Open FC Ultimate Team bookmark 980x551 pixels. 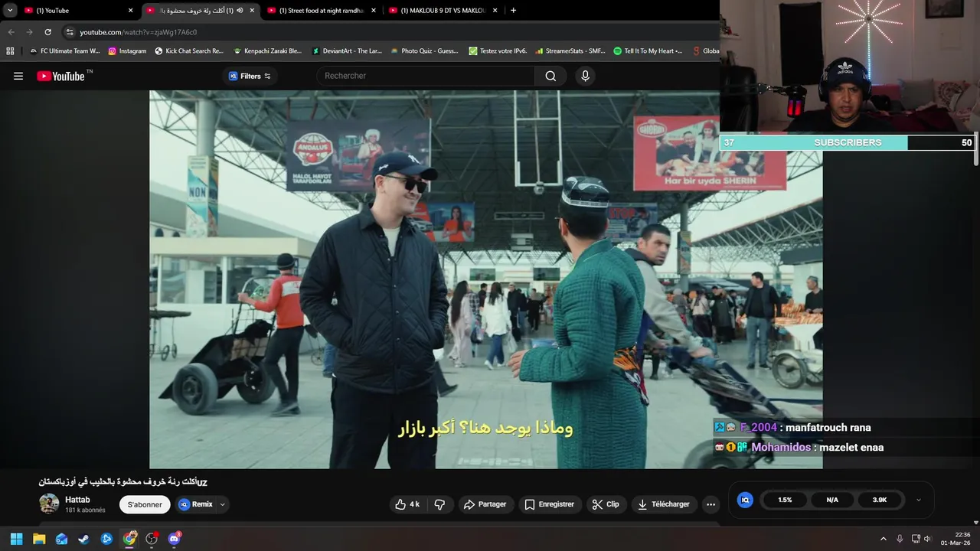point(64,51)
